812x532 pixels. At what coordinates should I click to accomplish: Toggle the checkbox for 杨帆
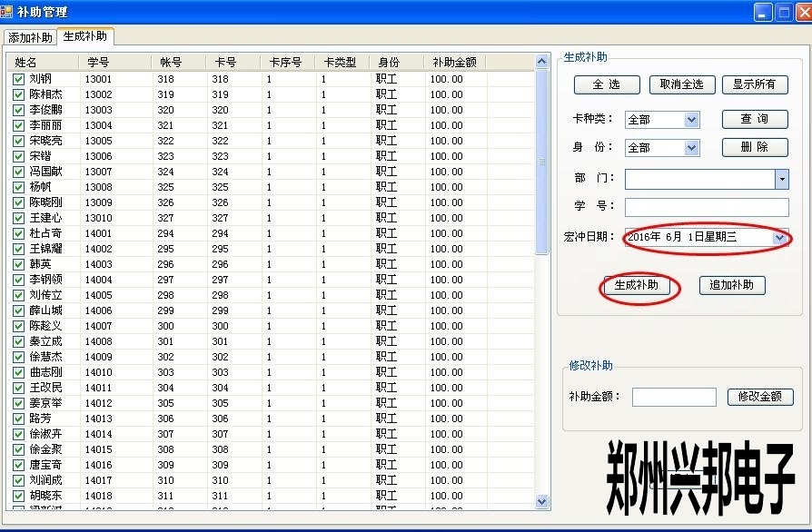coord(19,187)
